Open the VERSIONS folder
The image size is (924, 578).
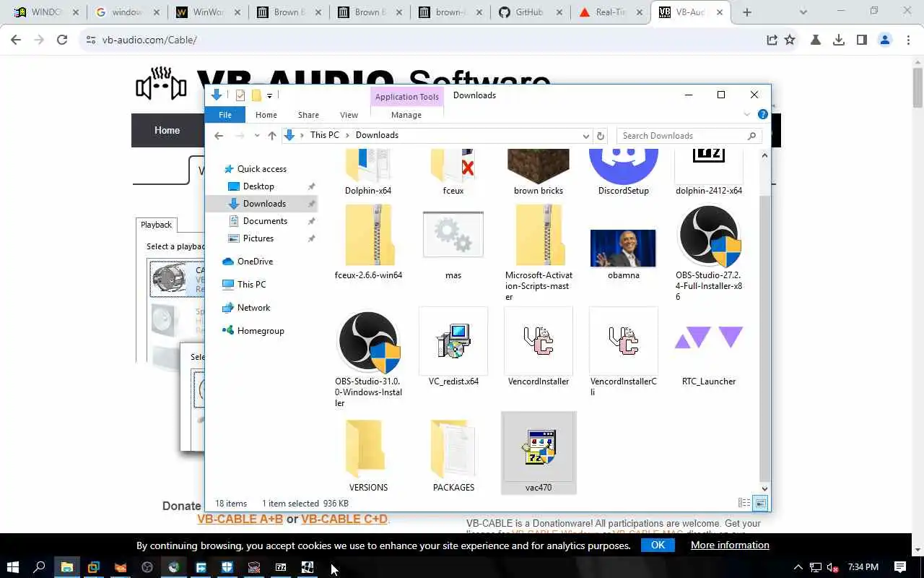coord(368,454)
